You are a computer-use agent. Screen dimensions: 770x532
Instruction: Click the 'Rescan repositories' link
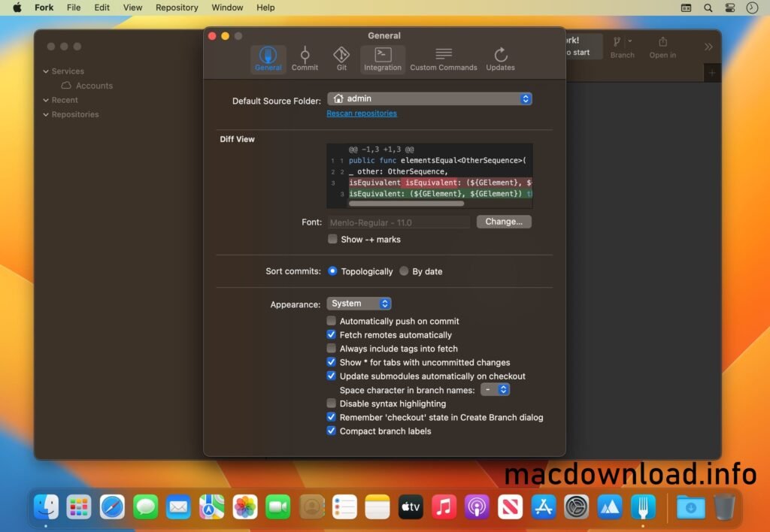coord(362,113)
